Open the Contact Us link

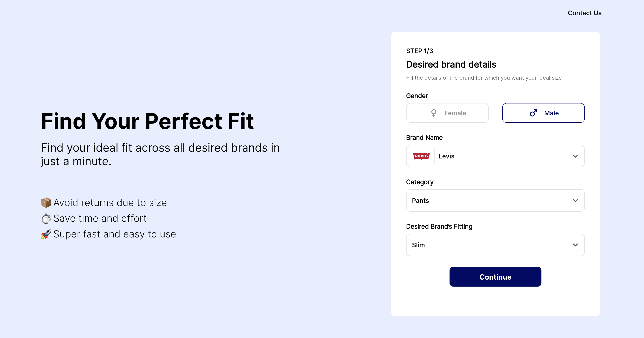coord(584,13)
